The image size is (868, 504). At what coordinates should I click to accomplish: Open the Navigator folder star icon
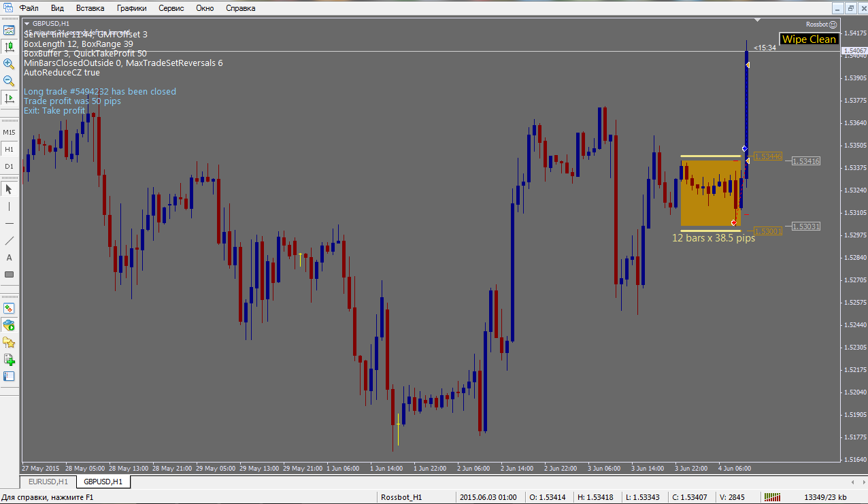point(9,342)
